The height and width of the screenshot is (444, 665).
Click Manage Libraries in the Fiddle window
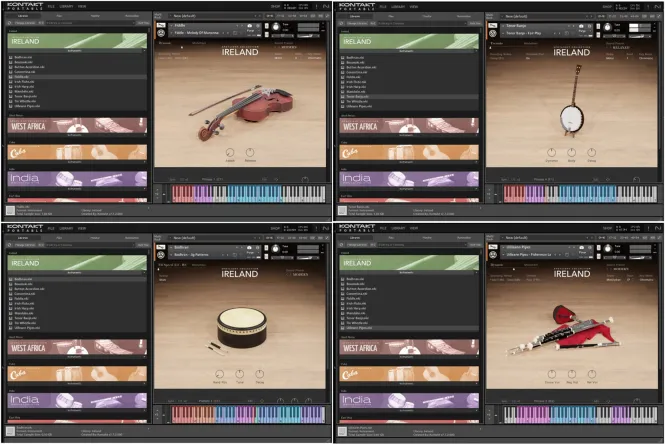coord(25,23)
